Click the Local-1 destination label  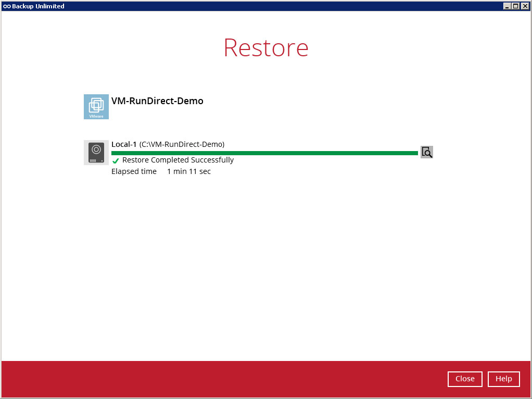pos(124,144)
